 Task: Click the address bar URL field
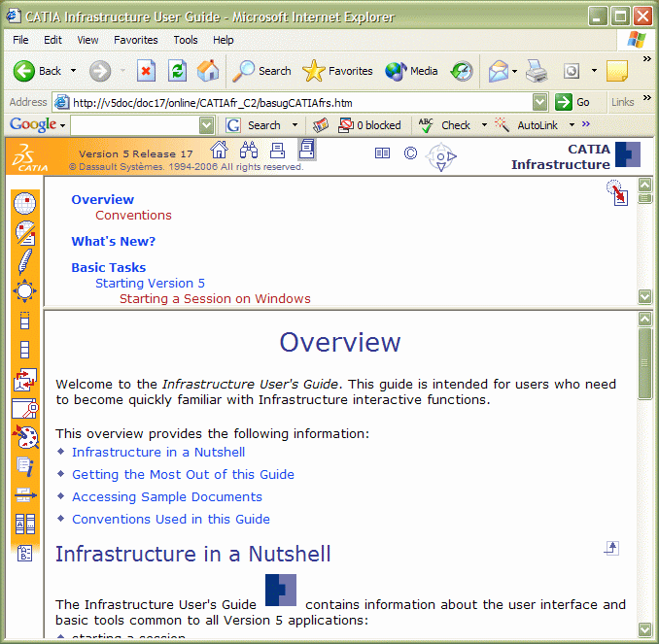pos(295,103)
